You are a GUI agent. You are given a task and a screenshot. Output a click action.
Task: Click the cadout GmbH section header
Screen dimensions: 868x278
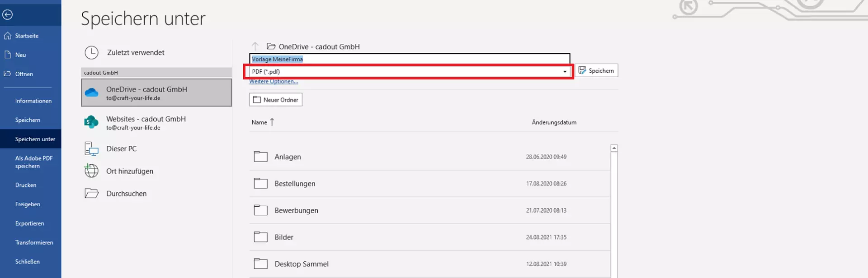[x=156, y=73]
